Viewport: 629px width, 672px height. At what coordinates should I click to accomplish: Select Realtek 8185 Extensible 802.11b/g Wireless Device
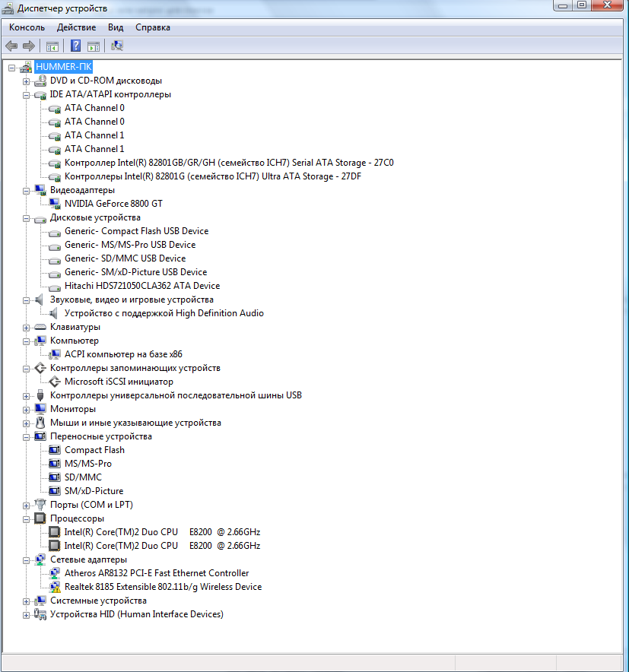[163, 587]
